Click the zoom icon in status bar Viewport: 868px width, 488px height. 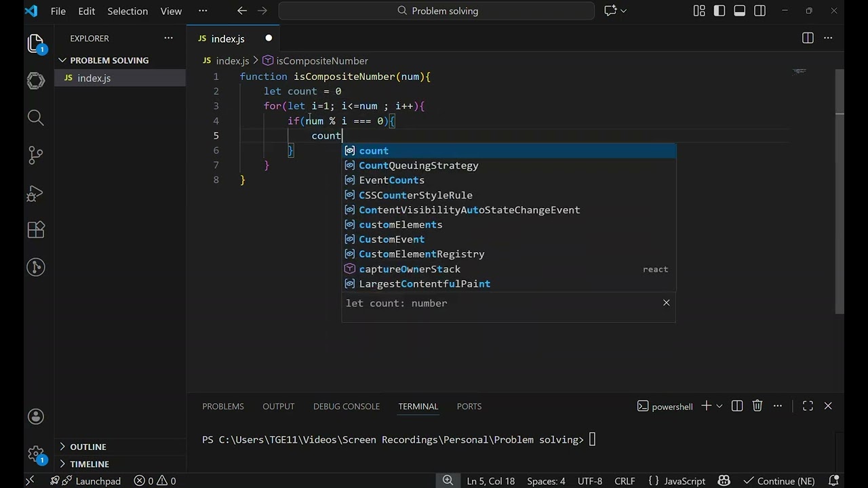click(448, 481)
